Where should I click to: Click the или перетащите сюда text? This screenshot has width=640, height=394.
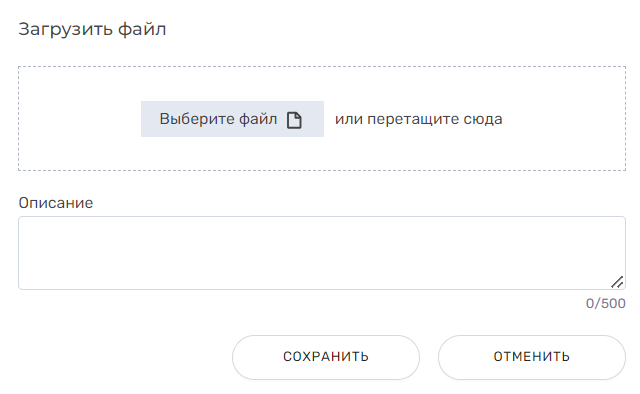(418, 119)
